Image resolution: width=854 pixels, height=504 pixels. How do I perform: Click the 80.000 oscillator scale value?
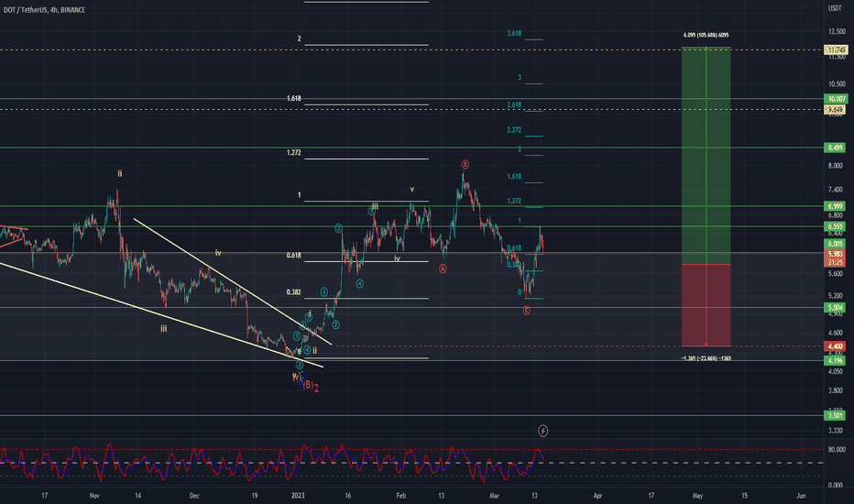tap(837, 450)
